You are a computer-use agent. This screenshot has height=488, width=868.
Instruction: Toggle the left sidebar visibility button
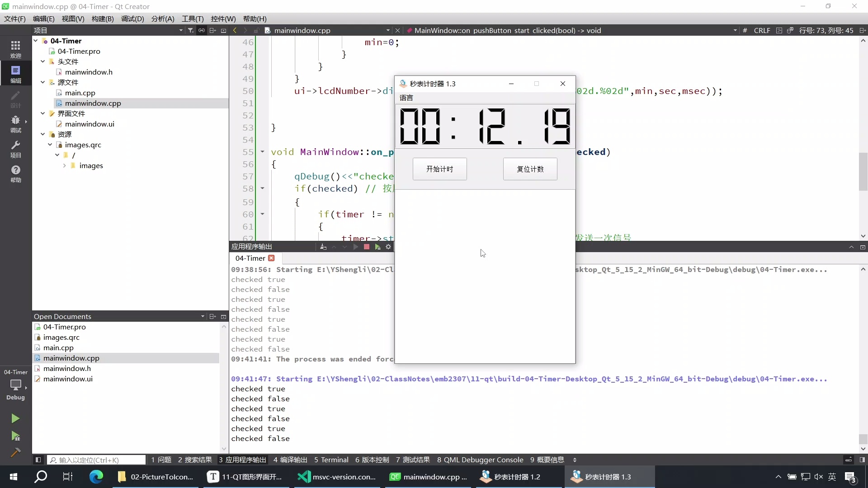[x=38, y=460]
